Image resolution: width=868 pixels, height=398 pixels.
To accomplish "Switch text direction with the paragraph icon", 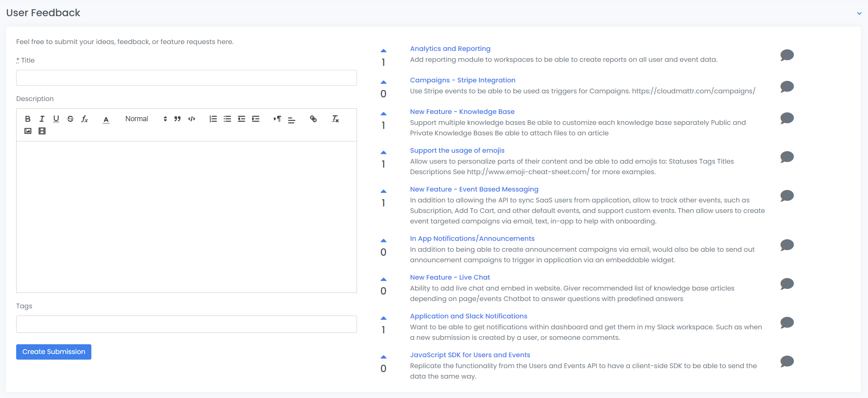I will click(x=277, y=119).
